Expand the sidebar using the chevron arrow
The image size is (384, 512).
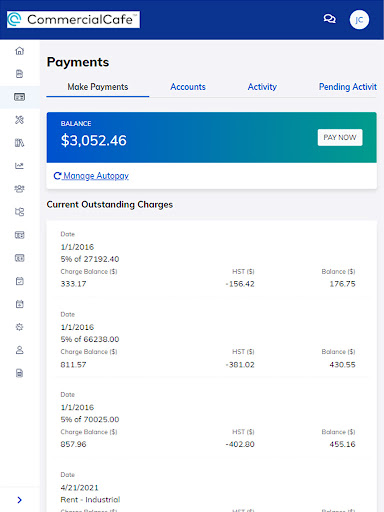(x=20, y=500)
